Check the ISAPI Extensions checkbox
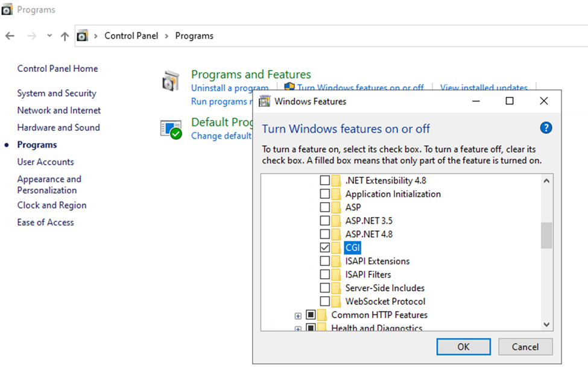The image size is (588, 371). (x=324, y=261)
